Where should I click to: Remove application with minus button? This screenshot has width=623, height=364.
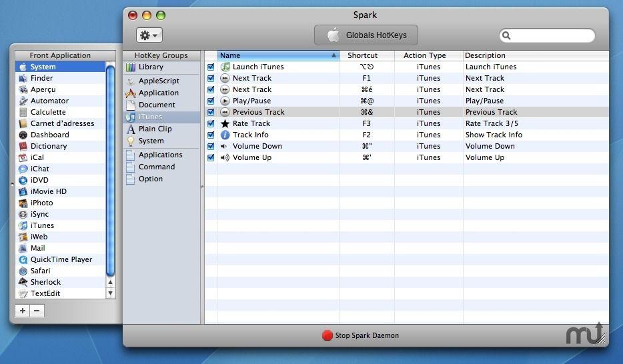(37, 311)
